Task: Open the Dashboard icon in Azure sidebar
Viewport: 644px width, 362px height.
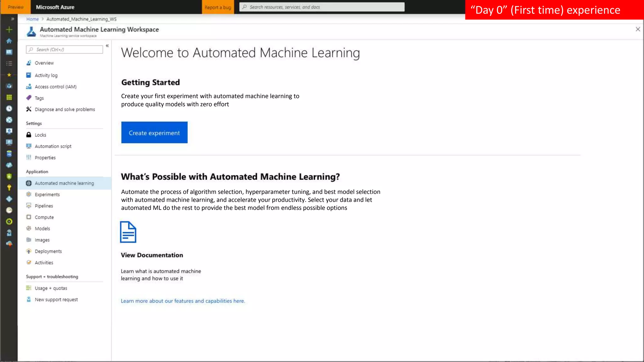Action: (9, 52)
